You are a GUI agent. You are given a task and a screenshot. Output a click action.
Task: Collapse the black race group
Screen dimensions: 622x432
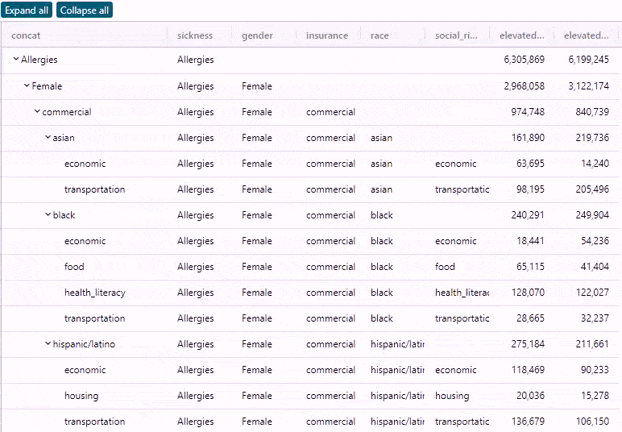tap(47, 215)
